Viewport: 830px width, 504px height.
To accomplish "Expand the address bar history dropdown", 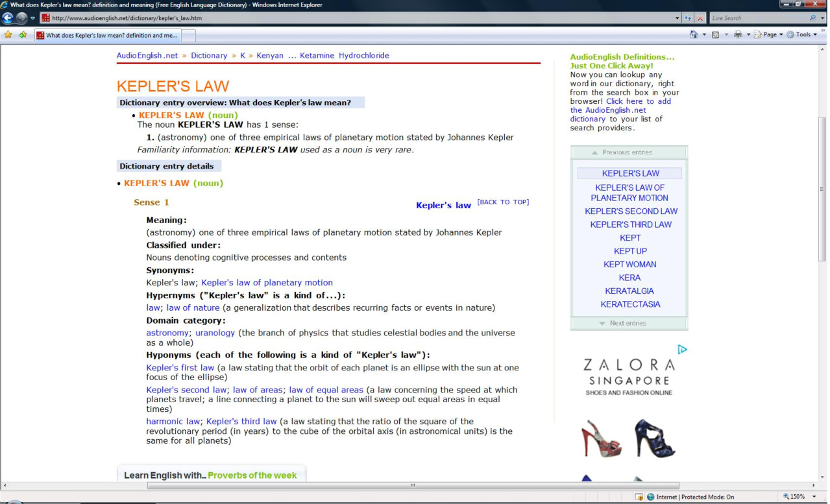I will [x=677, y=18].
